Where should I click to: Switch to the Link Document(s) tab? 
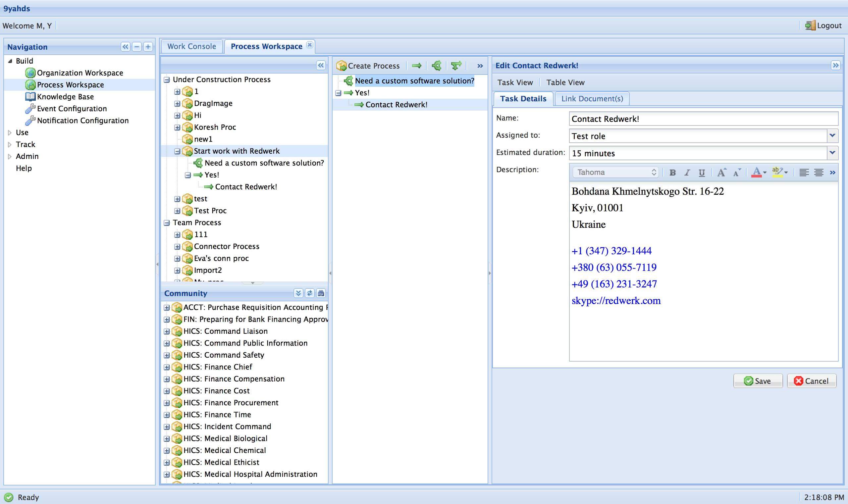592,98
